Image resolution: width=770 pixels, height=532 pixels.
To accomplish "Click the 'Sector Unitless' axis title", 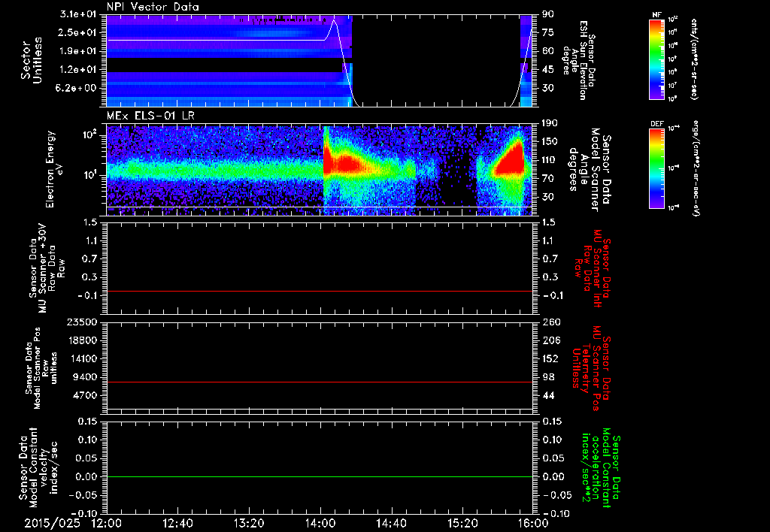I will click(32, 60).
